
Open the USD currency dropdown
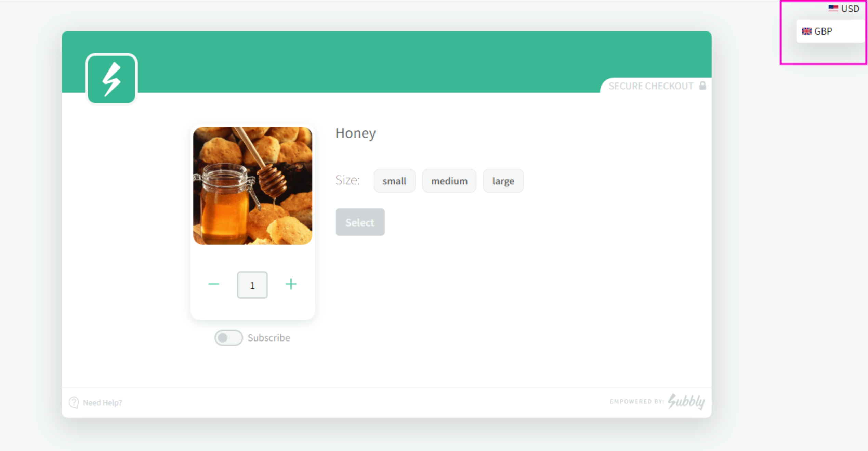click(844, 9)
